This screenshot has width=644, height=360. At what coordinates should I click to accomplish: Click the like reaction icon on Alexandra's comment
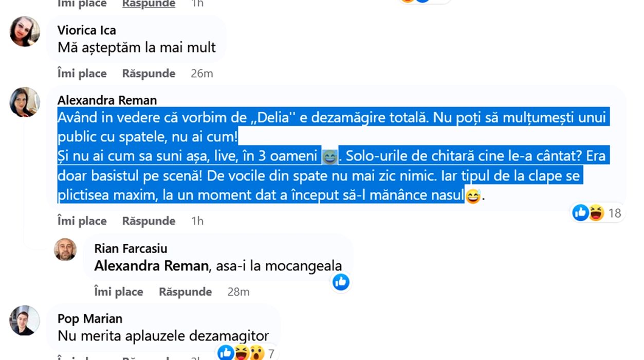click(x=580, y=212)
